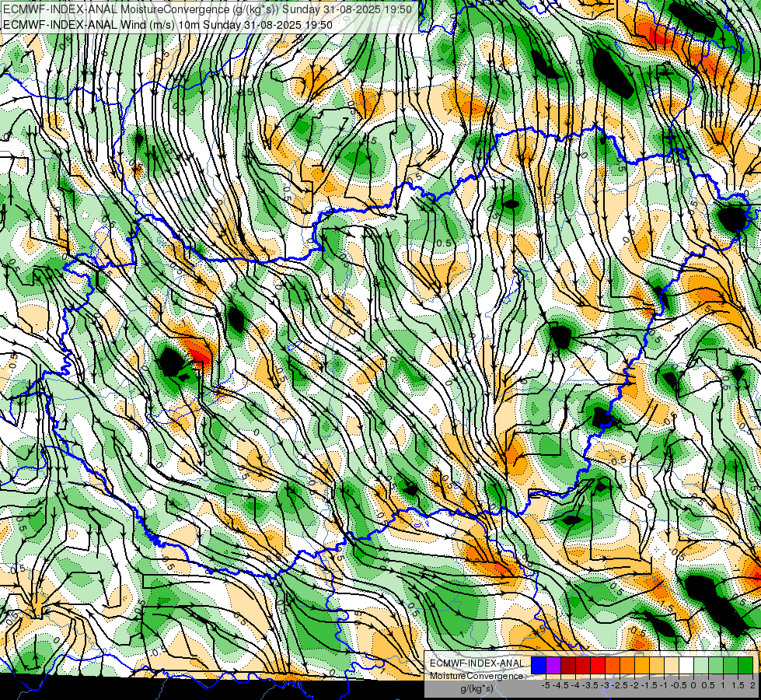Click the bright red legend swatch before -3
Viewport: 761px width, 700px height.
click(598, 666)
